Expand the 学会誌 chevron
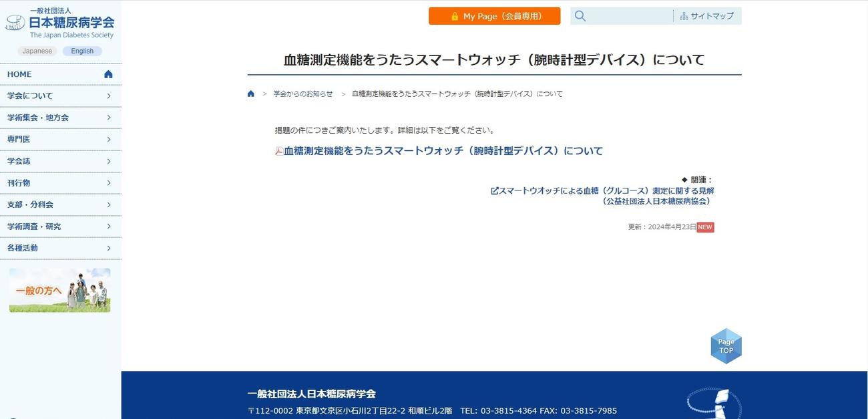Screen dimensions: 868x419 pos(109,161)
